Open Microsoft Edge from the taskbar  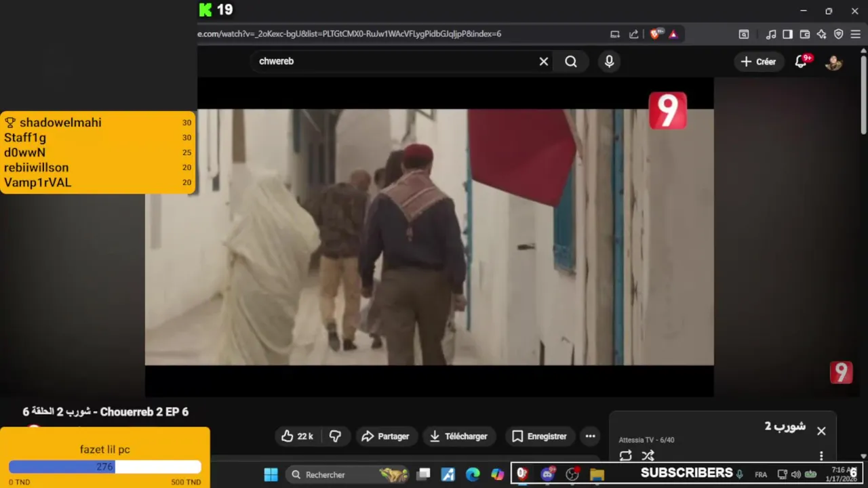pos(473,474)
